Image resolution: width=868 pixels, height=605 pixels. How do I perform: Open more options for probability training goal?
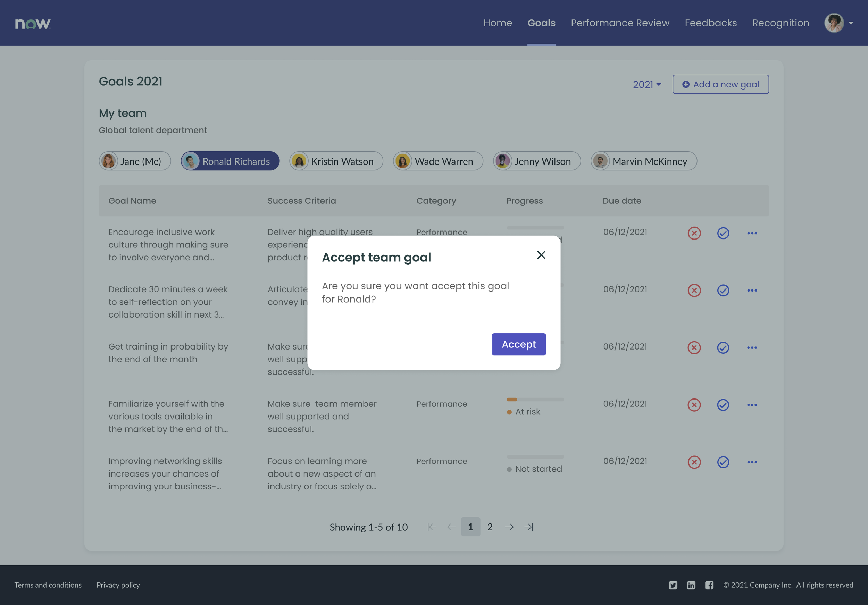point(752,348)
